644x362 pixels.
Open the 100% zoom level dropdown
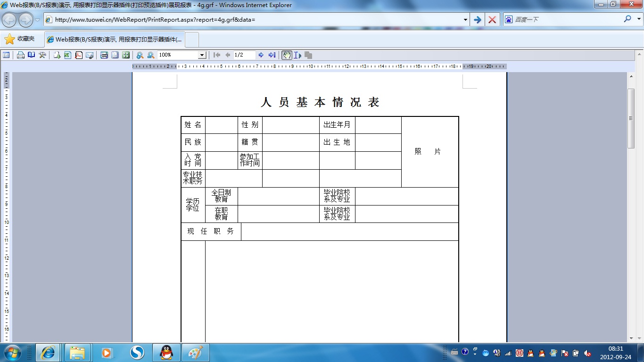tap(202, 55)
